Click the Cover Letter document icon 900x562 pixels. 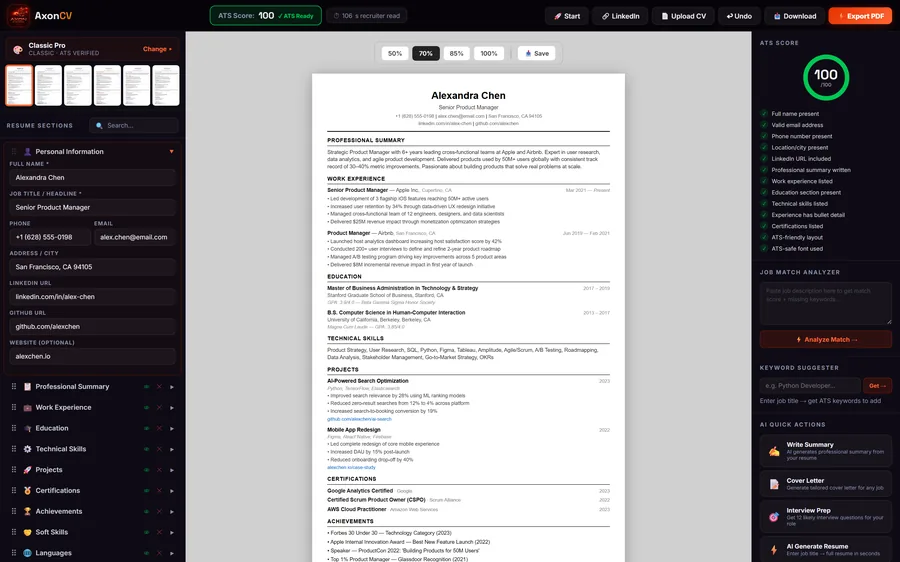click(x=774, y=485)
